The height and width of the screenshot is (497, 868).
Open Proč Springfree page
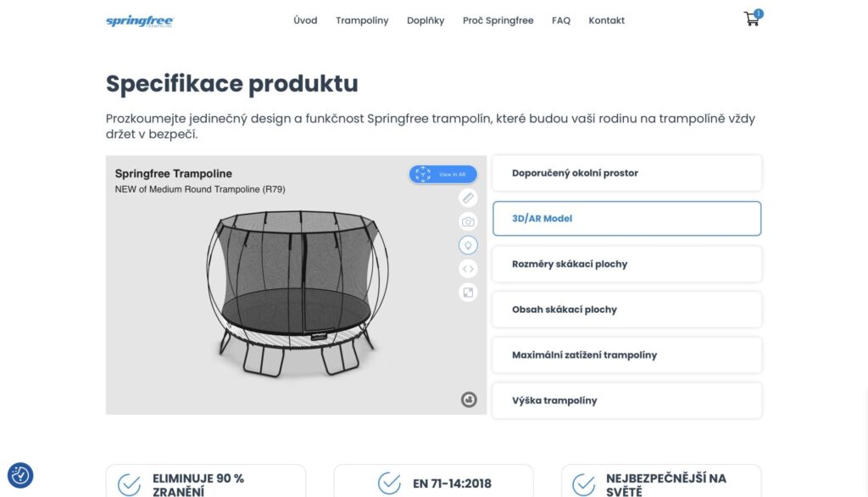click(x=498, y=20)
